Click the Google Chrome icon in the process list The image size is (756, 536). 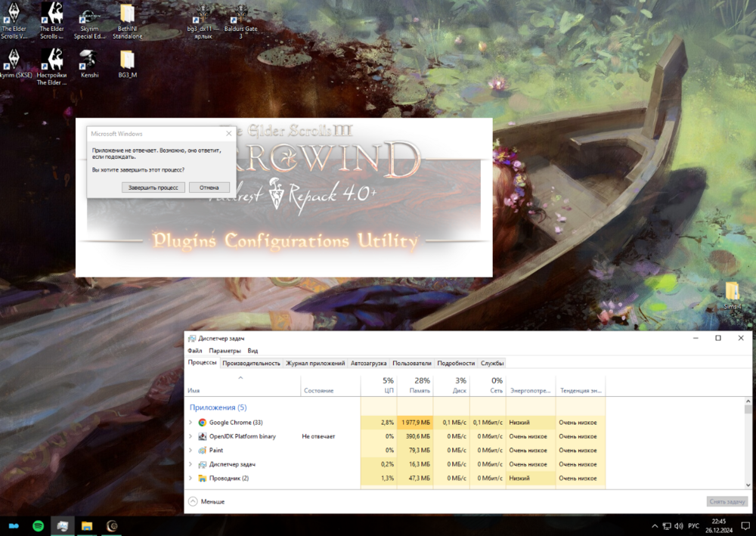(x=203, y=423)
